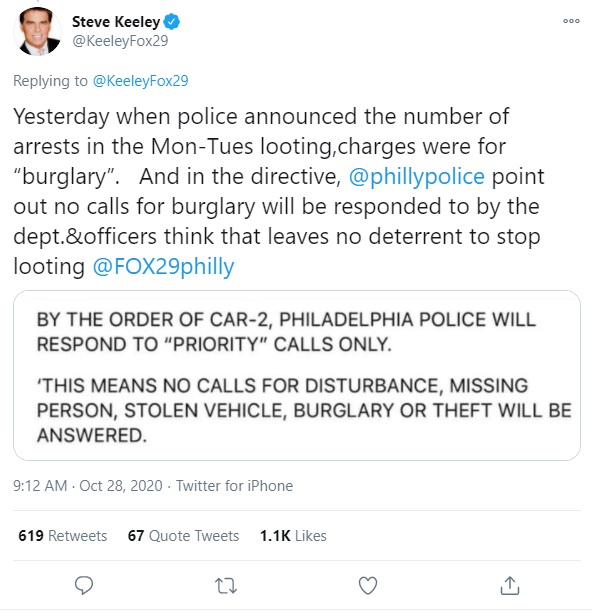
Task: Retweet using the arrows icon
Action: (226, 586)
